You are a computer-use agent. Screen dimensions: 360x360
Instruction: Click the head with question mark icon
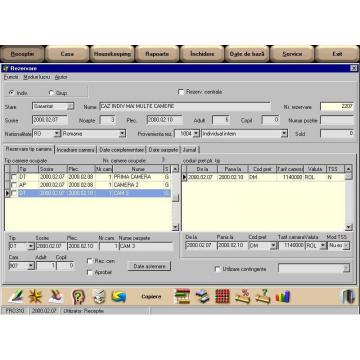78,296
